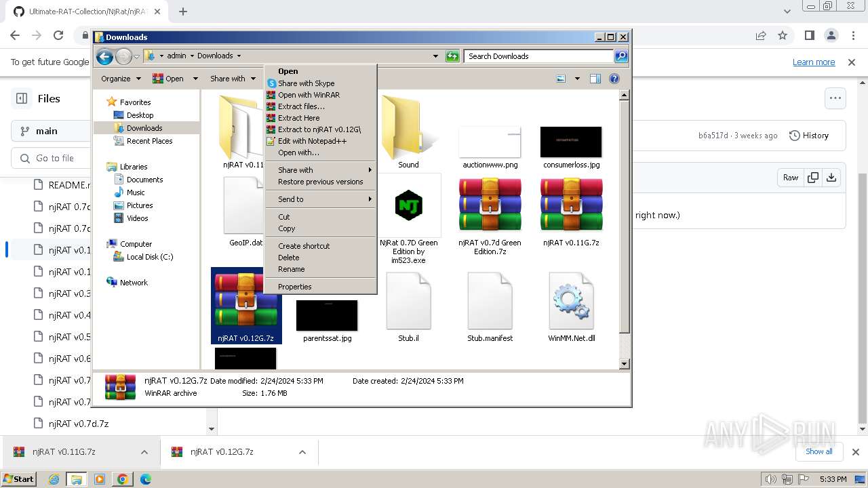Select the consumerloss.jpg thumbnail

571,142
